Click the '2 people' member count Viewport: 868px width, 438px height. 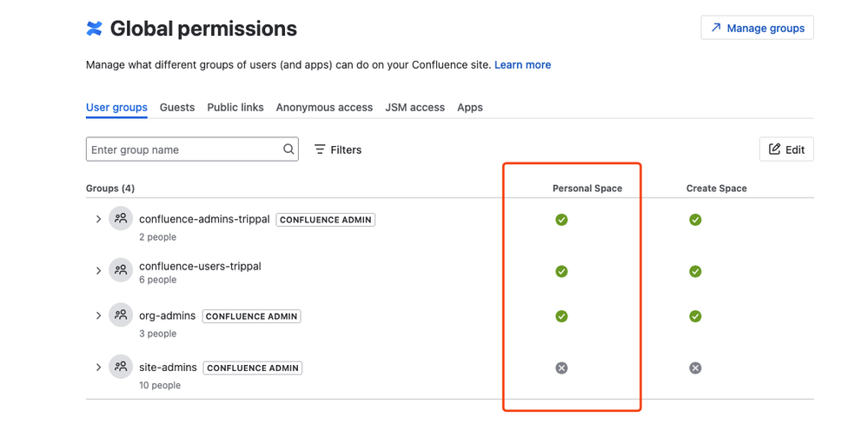pyautogui.click(x=158, y=237)
